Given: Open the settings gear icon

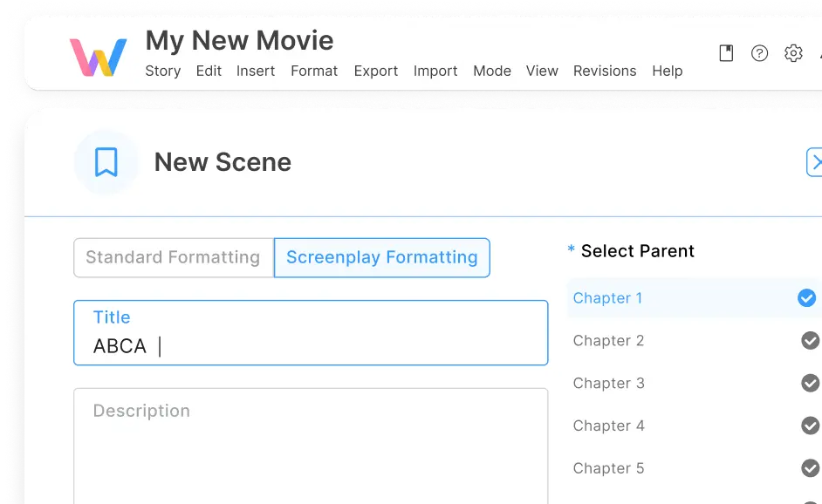Looking at the screenshot, I should tap(792, 52).
